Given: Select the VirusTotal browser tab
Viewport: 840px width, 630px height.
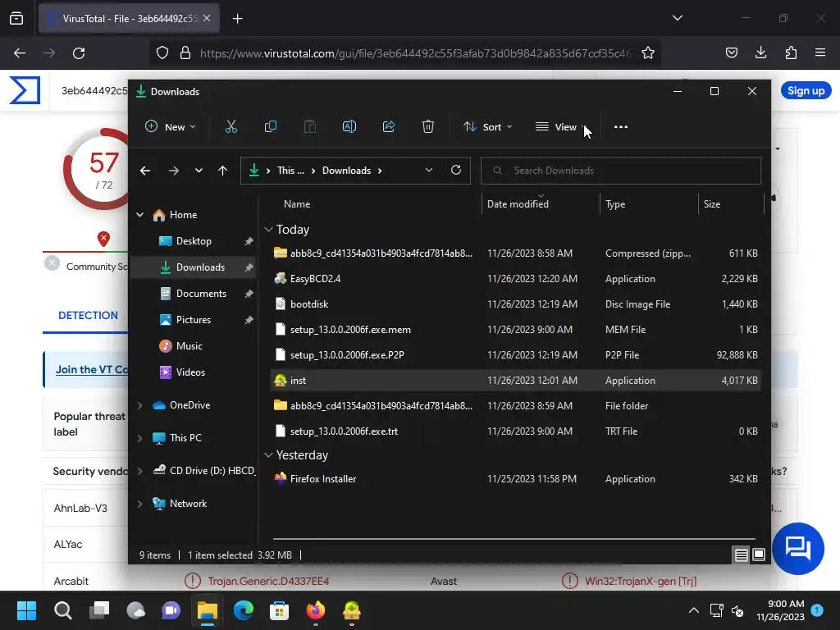Looking at the screenshot, I should 129,18.
